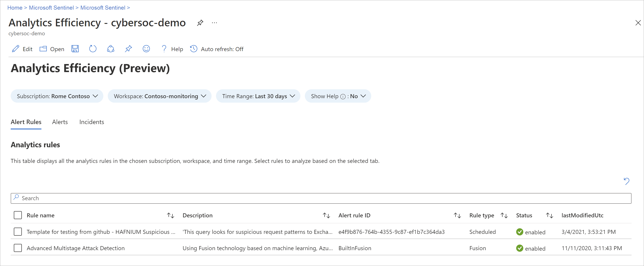Click the smiley feedback icon

146,49
